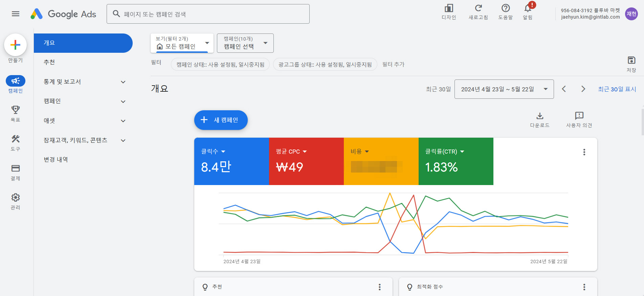Open the hamburger main menu
Viewport: 644px width, 296px height.
click(x=16, y=14)
